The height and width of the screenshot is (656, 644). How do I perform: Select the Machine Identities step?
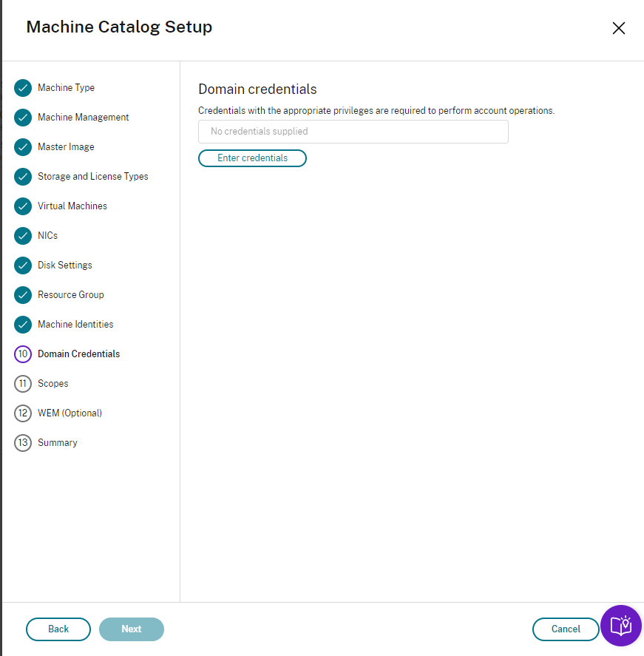[x=75, y=325]
